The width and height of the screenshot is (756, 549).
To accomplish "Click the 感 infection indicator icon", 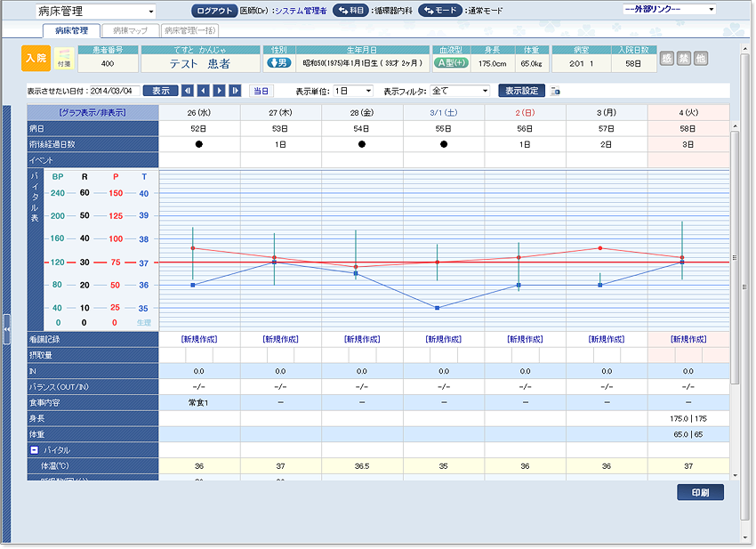I will point(667,59).
